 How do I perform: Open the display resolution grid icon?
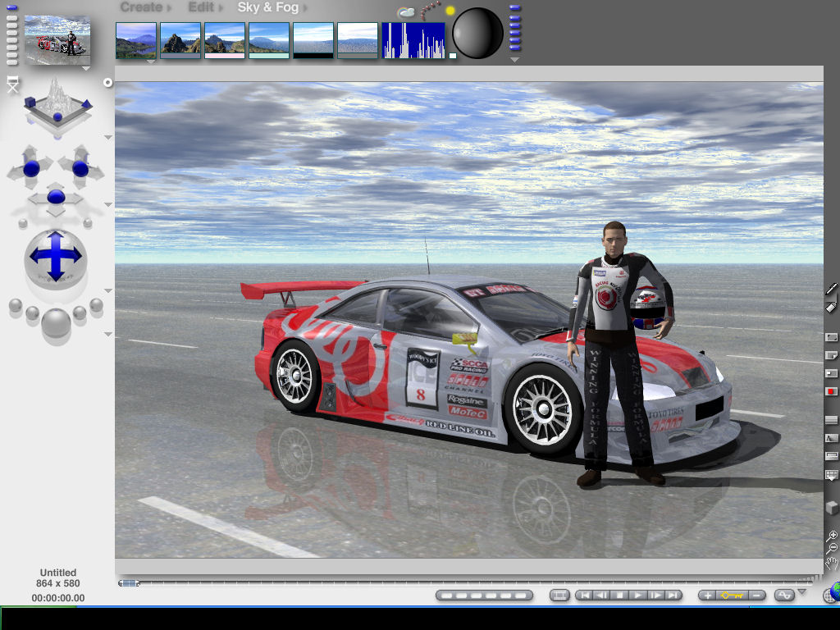click(x=831, y=475)
